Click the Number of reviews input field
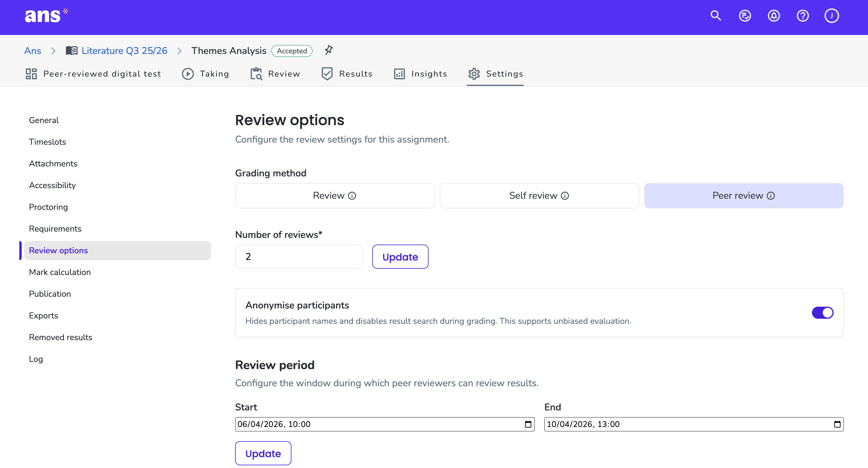 (299, 257)
